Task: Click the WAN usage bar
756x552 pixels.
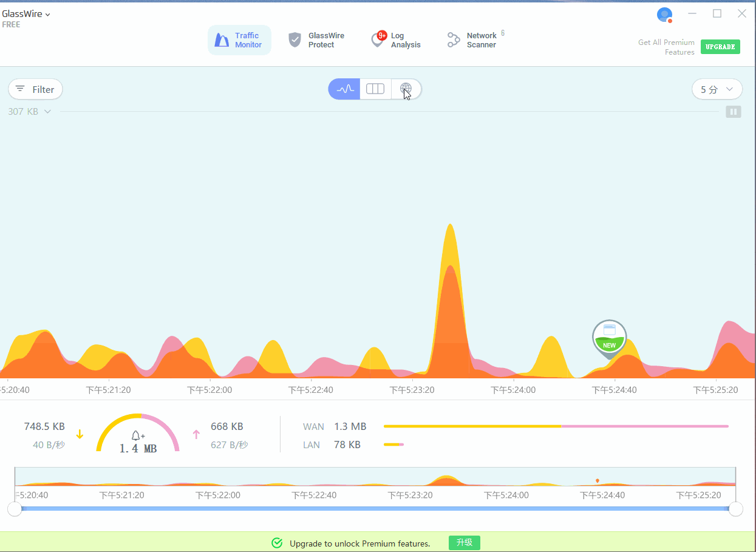Action: coord(556,426)
